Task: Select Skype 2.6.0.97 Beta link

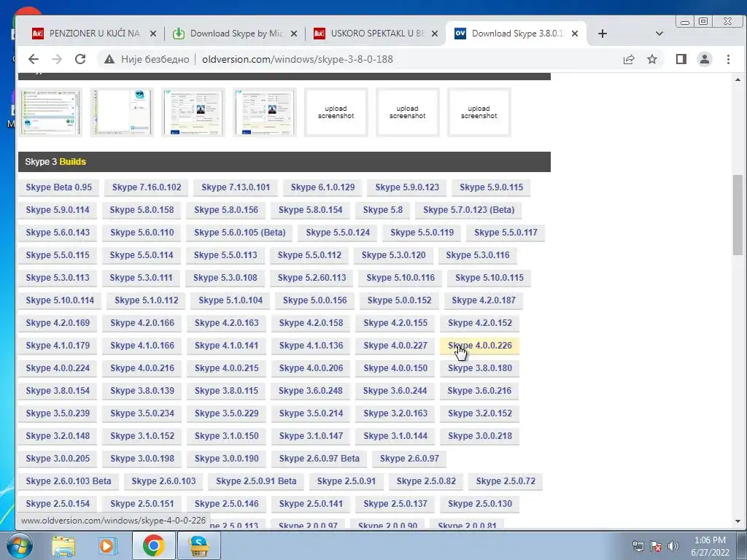Action: pos(320,459)
